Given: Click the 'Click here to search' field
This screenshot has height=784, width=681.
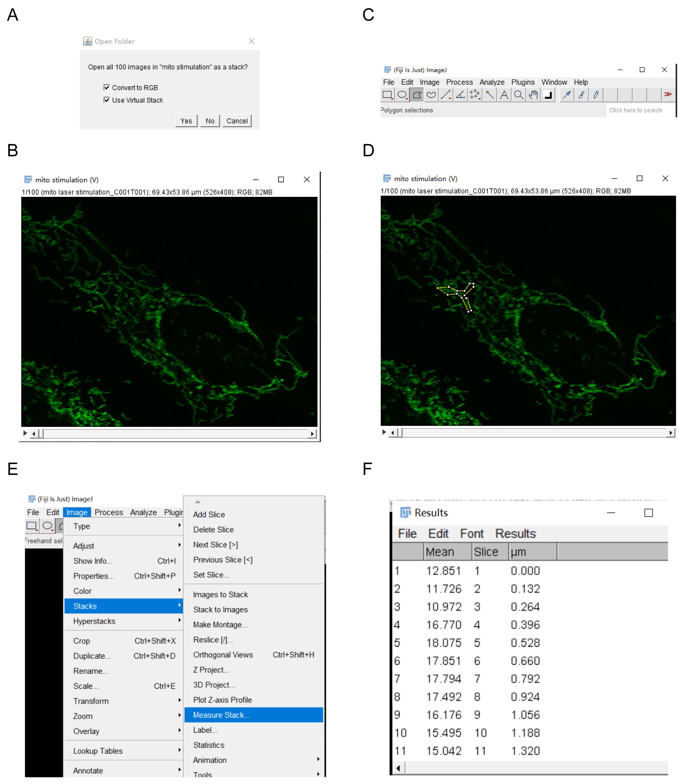Looking at the screenshot, I should pos(641,110).
